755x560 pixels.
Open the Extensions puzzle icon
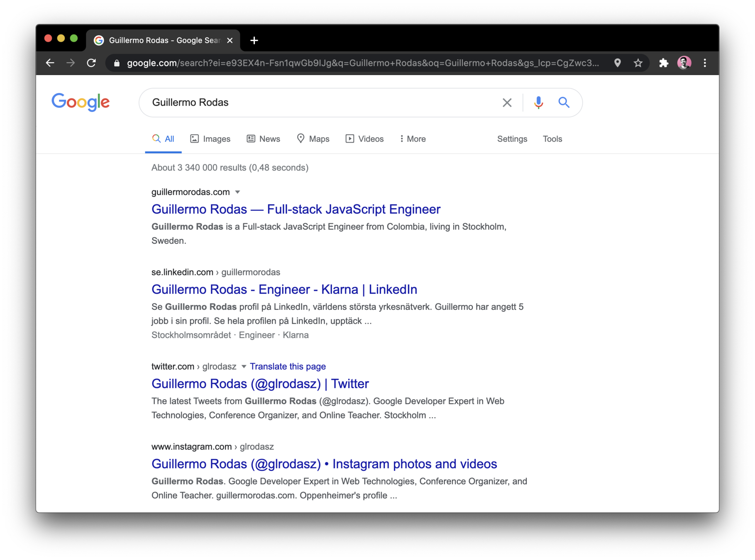click(664, 63)
